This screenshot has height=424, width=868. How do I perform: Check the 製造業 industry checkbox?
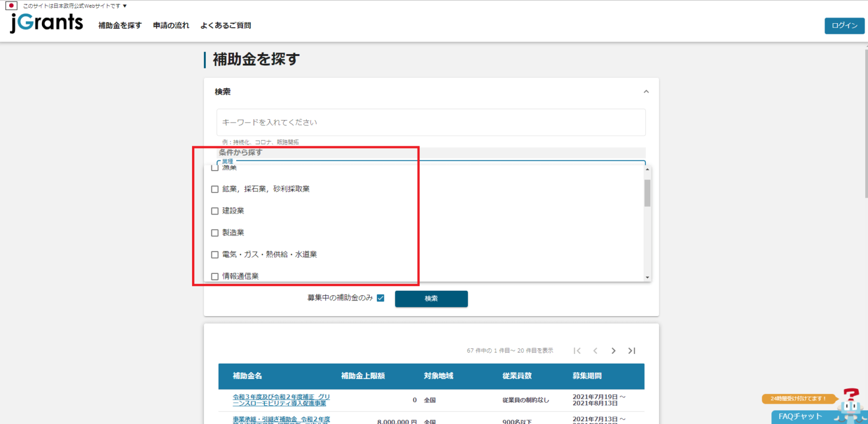[x=215, y=232]
